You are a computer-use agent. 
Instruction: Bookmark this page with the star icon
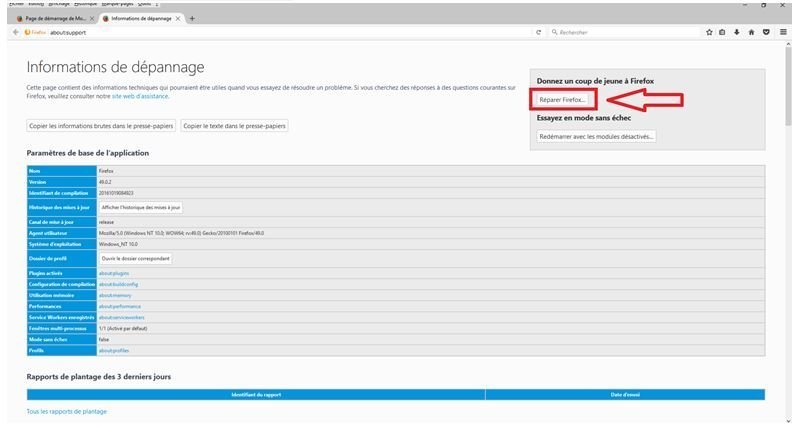709,32
